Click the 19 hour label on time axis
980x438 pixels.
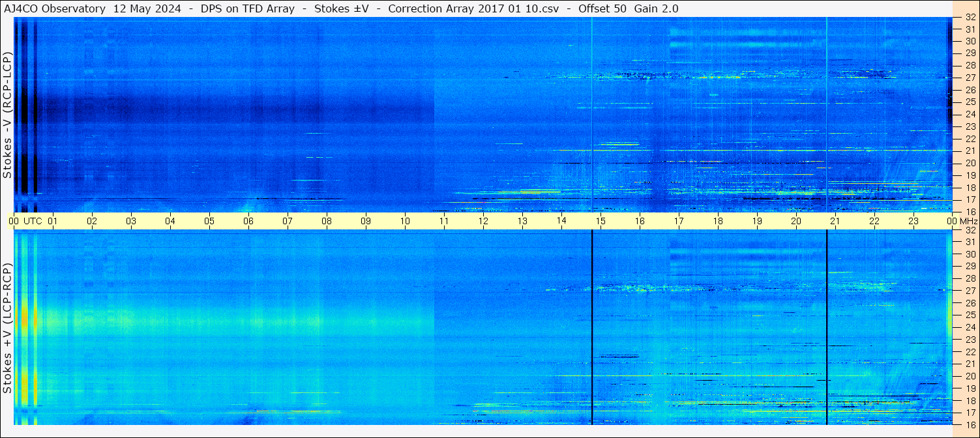tap(757, 221)
